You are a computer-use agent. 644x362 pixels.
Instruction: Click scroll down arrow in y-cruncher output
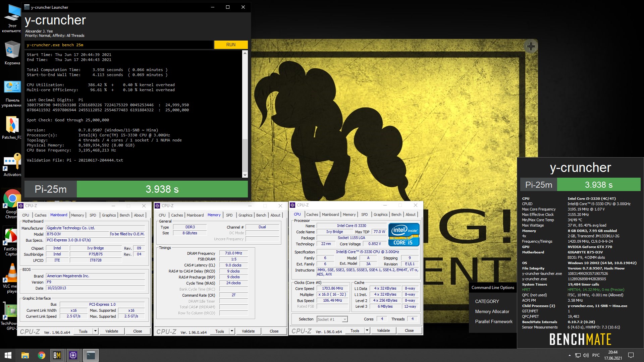pos(245,175)
